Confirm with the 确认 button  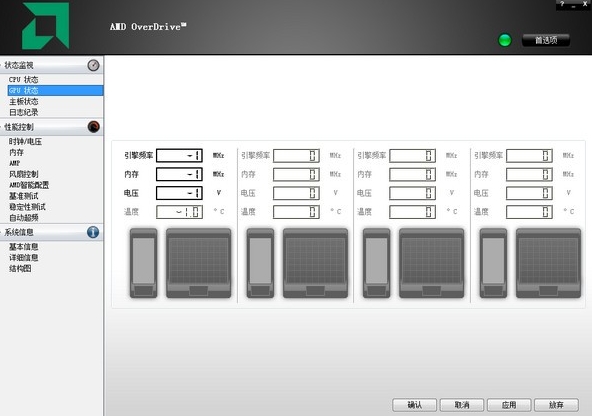(x=415, y=405)
